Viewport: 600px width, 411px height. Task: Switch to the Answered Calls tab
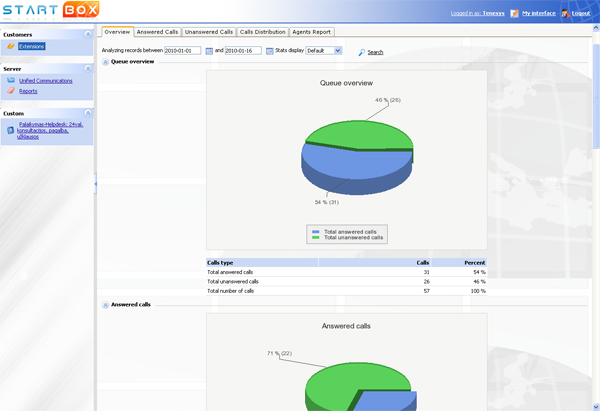point(157,32)
